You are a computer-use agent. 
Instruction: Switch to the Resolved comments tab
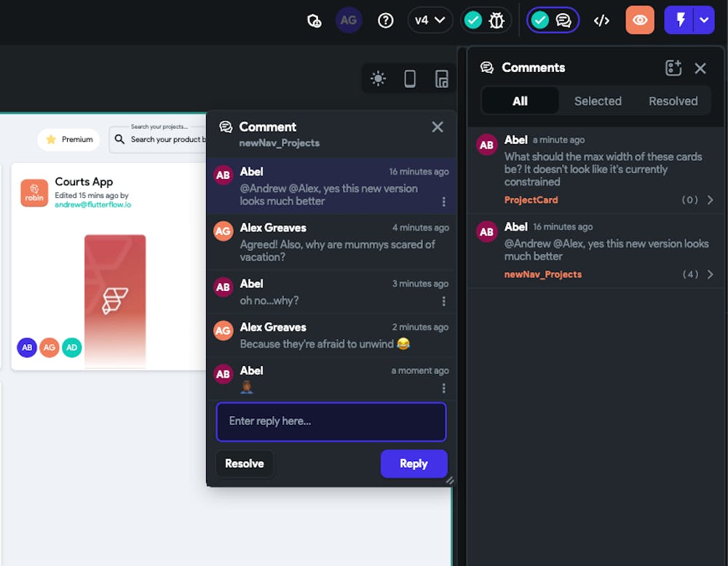point(673,101)
